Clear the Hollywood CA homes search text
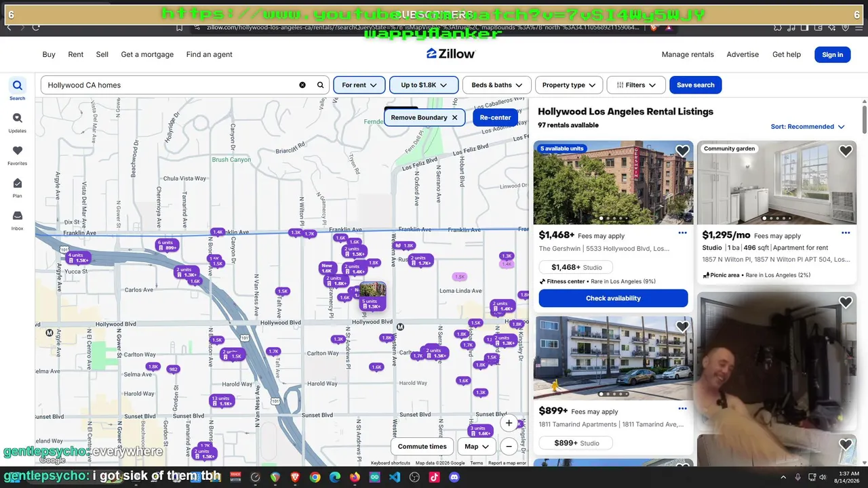 pyautogui.click(x=302, y=85)
